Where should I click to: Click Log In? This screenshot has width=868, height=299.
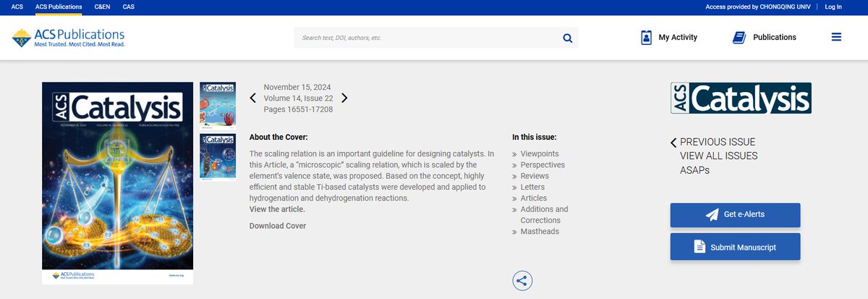[833, 7]
